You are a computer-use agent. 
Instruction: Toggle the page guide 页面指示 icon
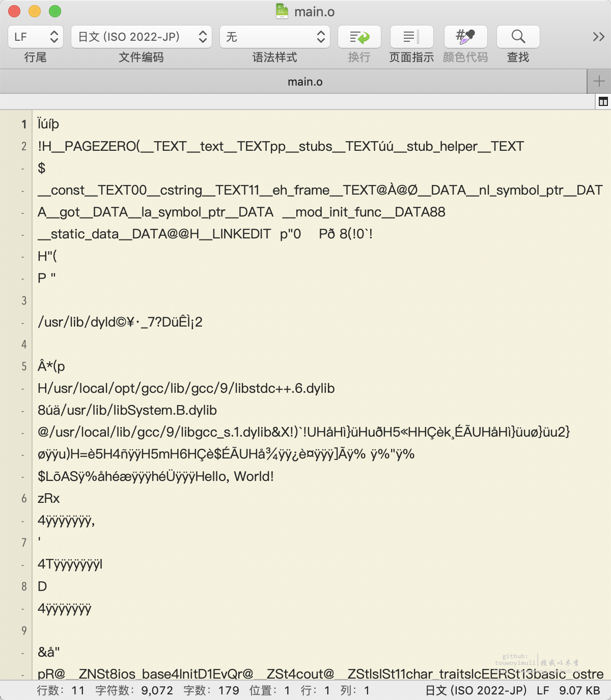pyautogui.click(x=411, y=37)
